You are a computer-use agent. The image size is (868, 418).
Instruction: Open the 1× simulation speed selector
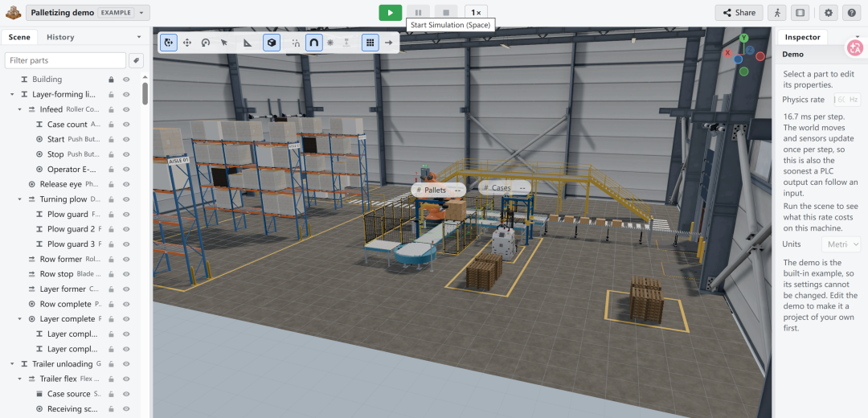[476, 13]
